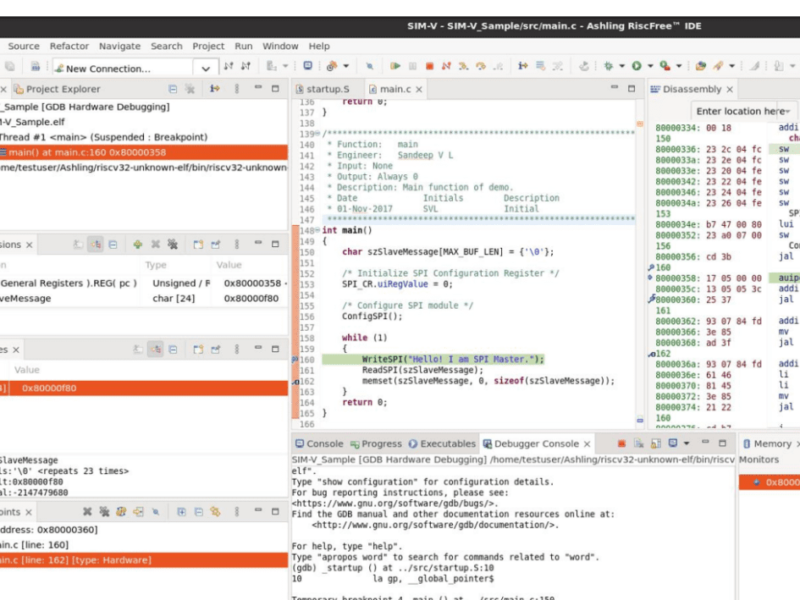Collapse All items in Project Explorer
The width and height of the screenshot is (800, 600).
(170, 88)
